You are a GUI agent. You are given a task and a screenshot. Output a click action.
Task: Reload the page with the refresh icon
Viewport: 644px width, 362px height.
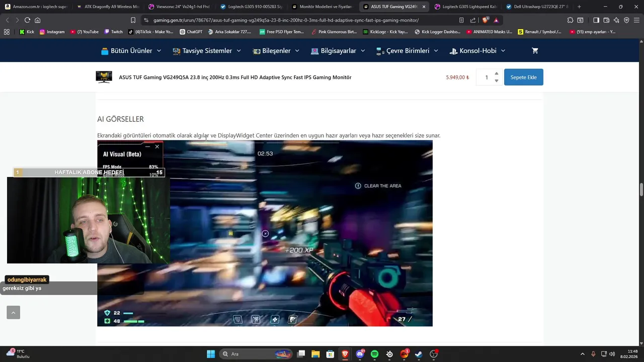(x=27, y=20)
